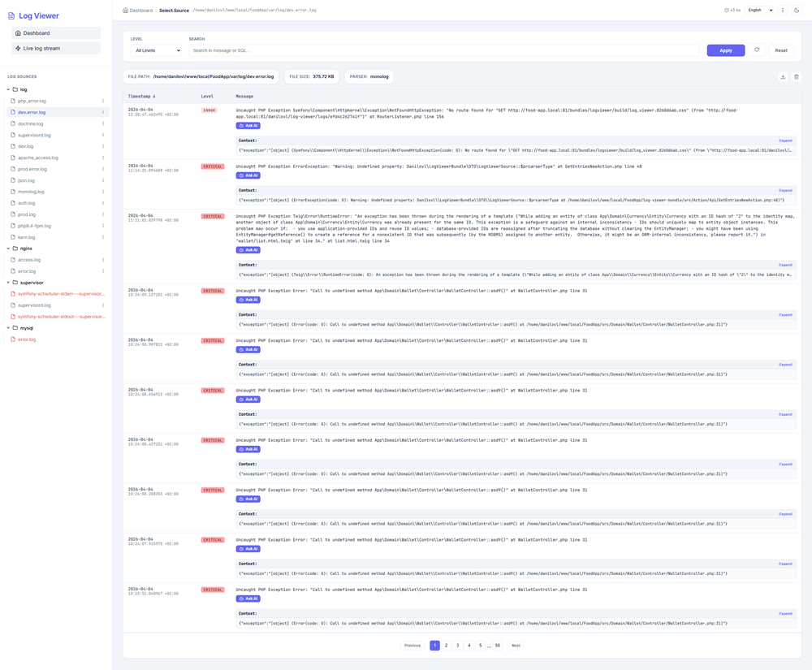Download the log file via download icon
Screen dimensions: 812x670
(x=783, y=77)
